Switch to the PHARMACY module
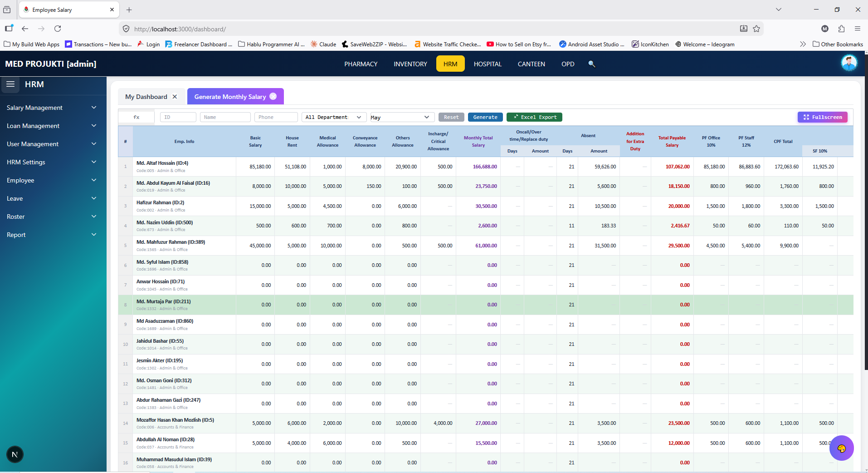 (361, 64)
